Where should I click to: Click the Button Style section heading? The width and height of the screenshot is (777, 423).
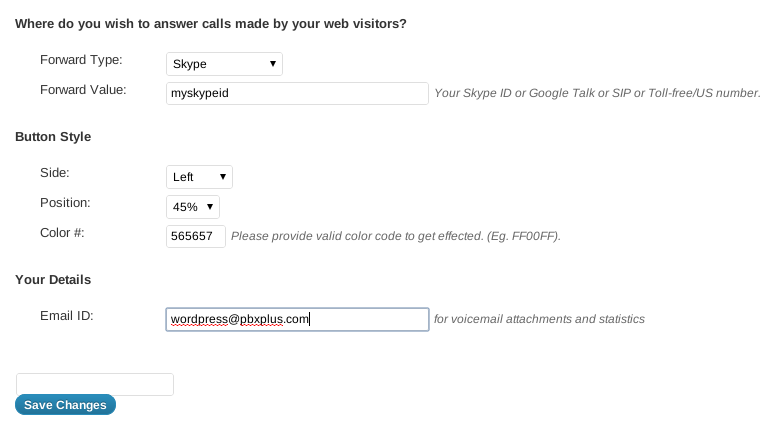click(x=53, y=137)
